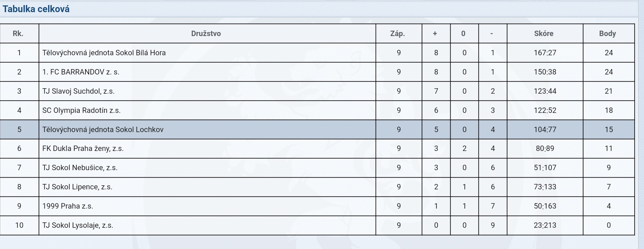Click the Skóre column header
The width and height of the screenshot is (644, 249).
pos(544,33)
